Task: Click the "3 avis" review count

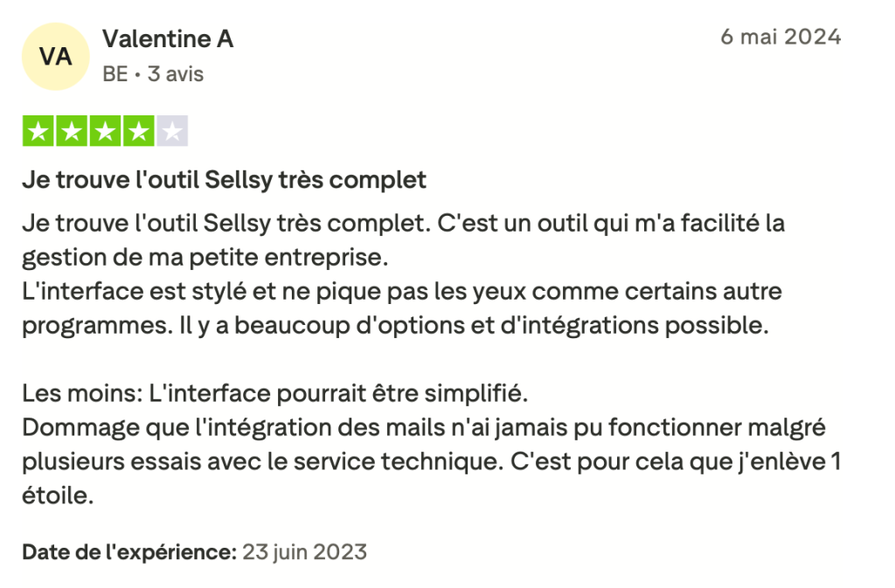Action: (175, 74)
